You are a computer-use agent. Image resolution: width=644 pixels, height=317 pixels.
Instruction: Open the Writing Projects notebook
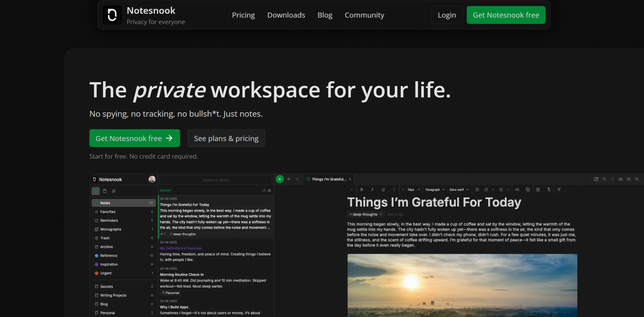pyautogui.click(x=124, y=295)
